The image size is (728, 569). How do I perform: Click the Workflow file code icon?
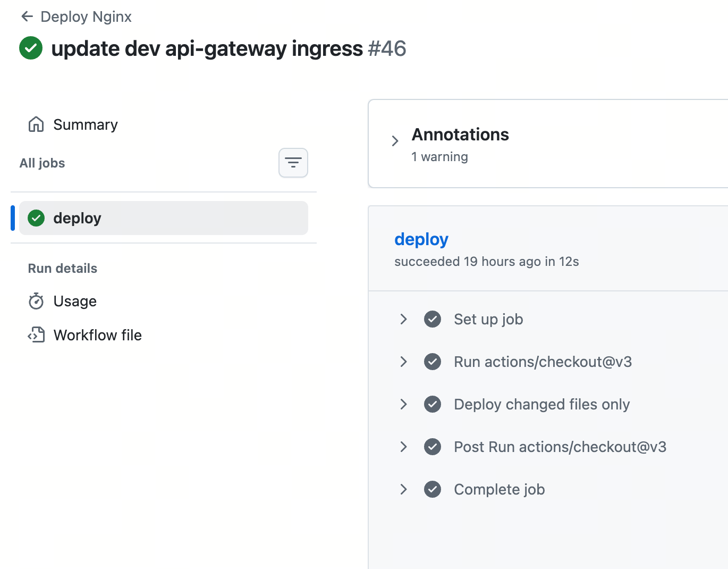36,335
